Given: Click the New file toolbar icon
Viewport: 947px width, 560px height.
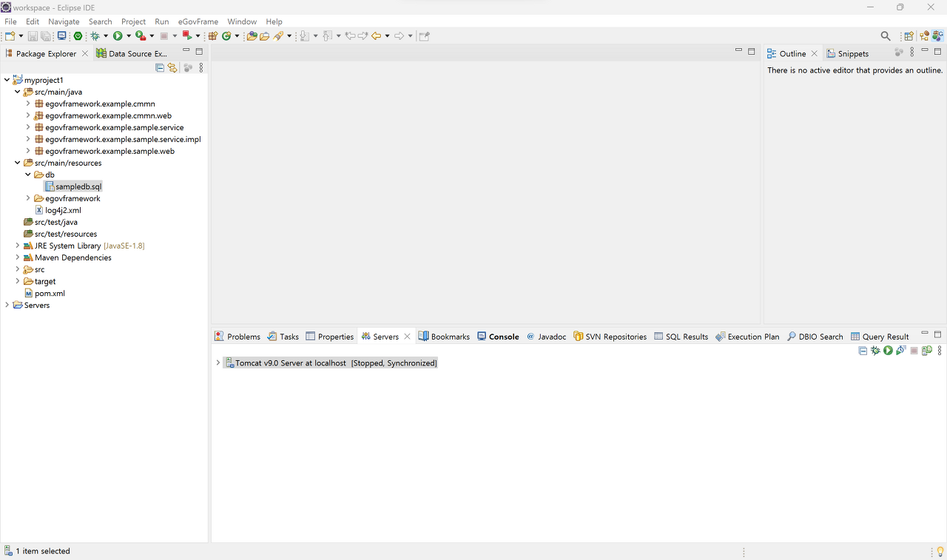Looking at the screenshot, I should (10, 36).
